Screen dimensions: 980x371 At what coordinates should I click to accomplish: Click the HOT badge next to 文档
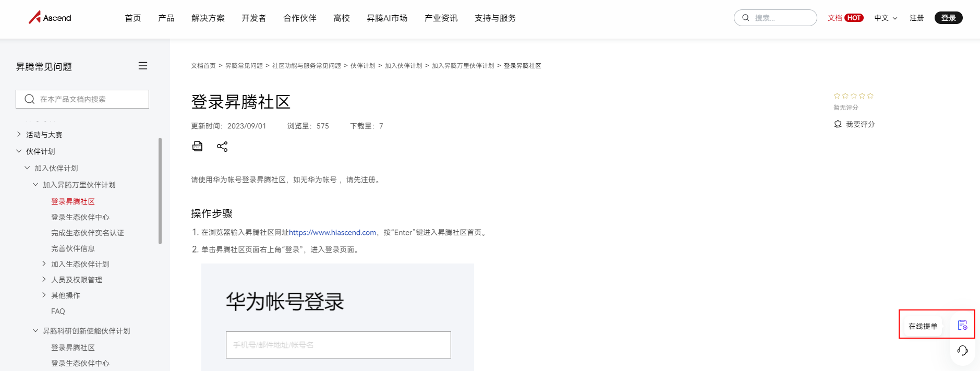854,18
